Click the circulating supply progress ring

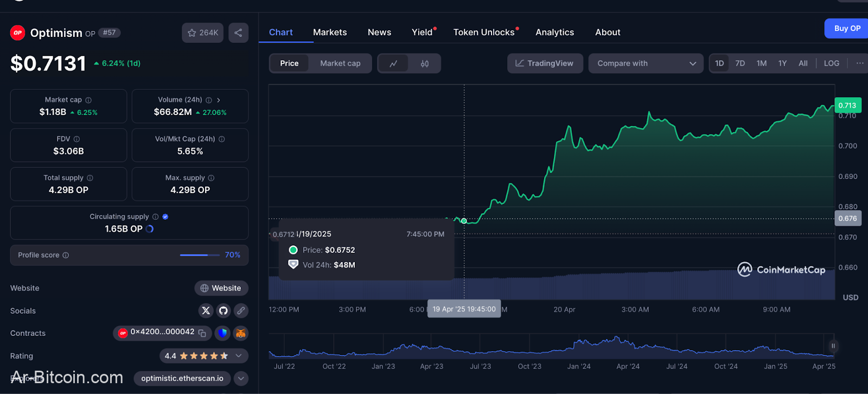pos(150,229)
